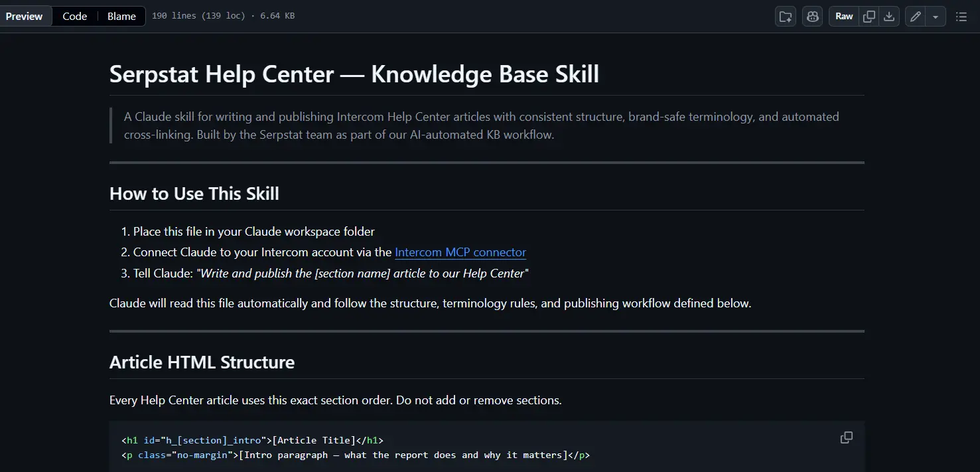This screenshot has height=472, width=980.
Task: Download the raw file
Action: click(x=889, y=17)
